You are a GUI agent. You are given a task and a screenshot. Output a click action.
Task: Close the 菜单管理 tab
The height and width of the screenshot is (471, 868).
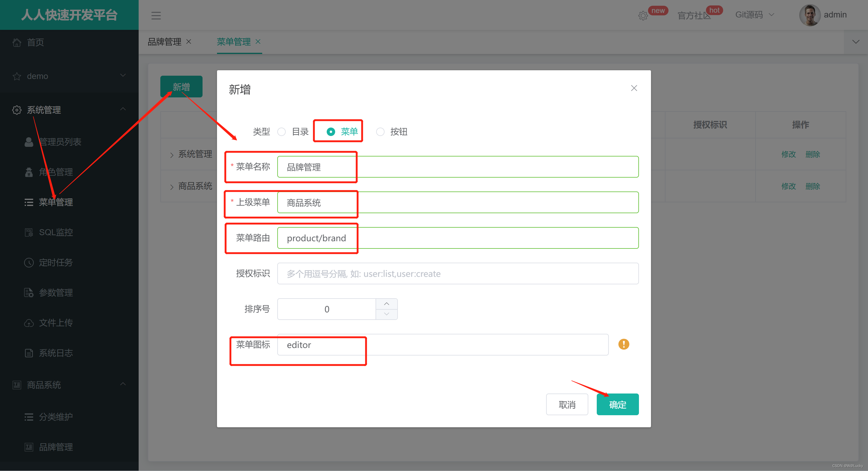click(258, 42)
